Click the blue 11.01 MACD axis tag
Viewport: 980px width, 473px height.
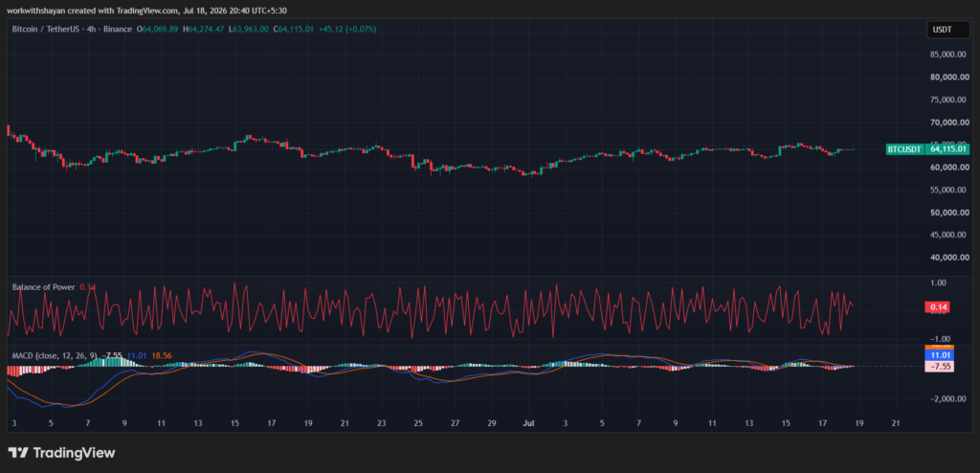point(940,355)
